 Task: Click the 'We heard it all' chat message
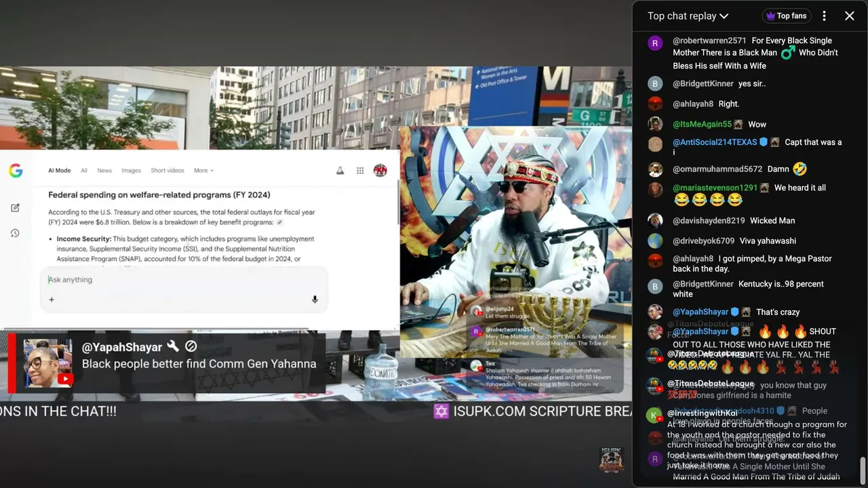800,188
